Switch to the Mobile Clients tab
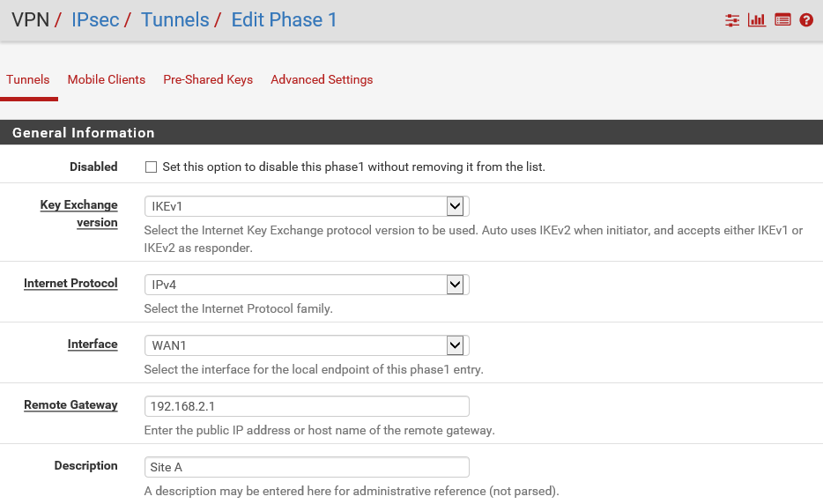Image resolution: width=823 pixels, height=504 pixels. tap(107, 80)
